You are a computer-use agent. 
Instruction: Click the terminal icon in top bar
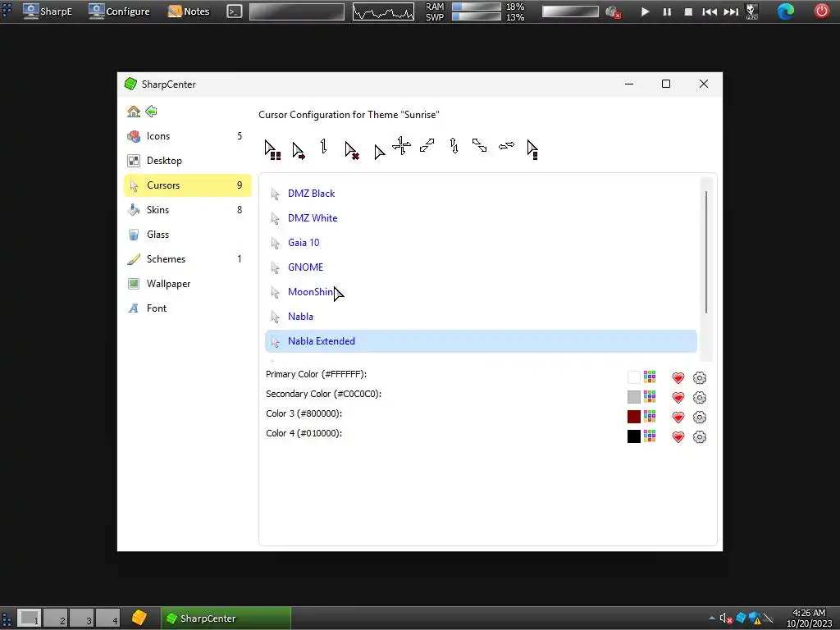[x=235, y=11]
